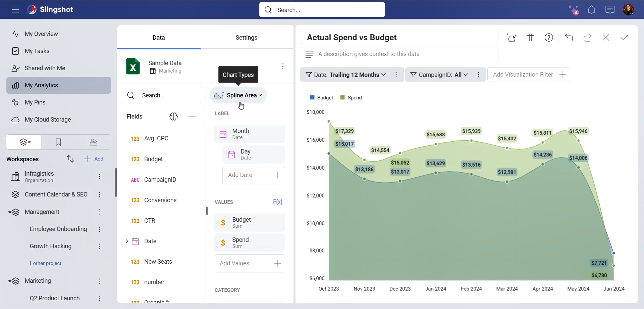Add a calculated field with plus icon

(x=192, y=117)
